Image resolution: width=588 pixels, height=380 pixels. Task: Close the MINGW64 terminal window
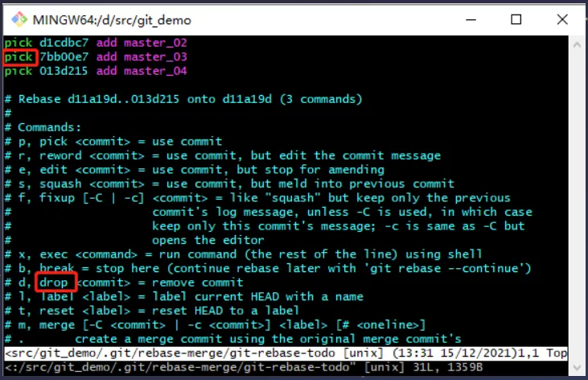[x=562, y=19]
